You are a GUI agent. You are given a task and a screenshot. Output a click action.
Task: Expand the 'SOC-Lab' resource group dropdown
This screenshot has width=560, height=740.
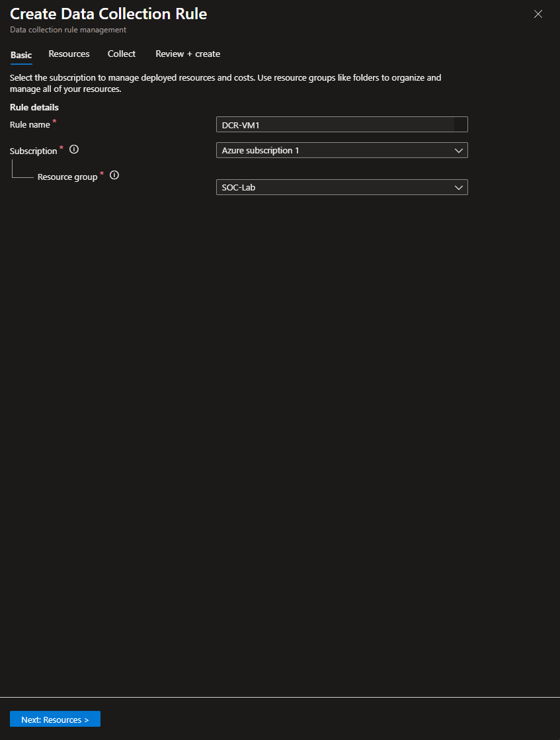[341, 188]
